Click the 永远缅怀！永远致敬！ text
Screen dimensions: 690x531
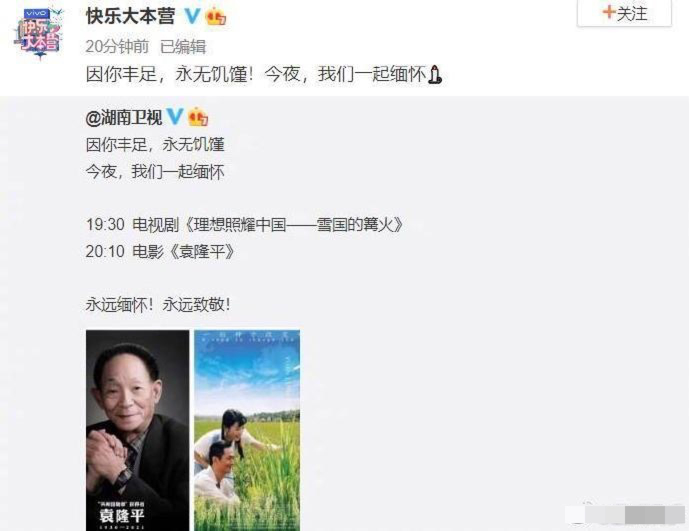coord(158,304)
